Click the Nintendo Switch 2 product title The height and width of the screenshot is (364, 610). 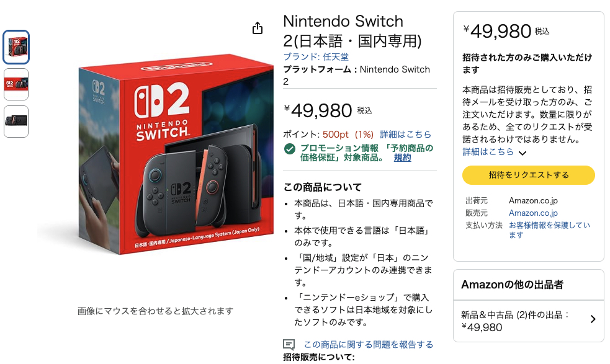(x=352, y=31)
